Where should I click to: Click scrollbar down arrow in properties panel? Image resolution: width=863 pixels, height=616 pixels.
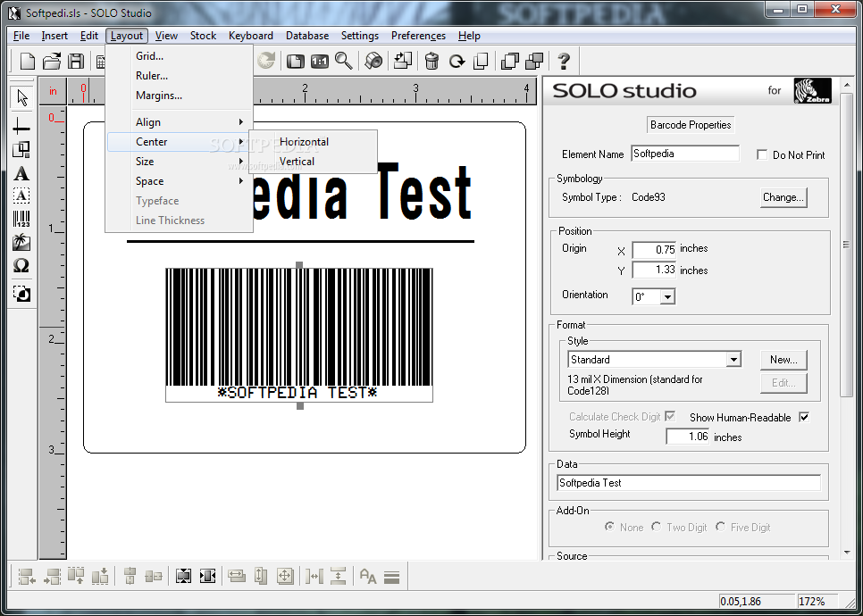tap(847, 552)
